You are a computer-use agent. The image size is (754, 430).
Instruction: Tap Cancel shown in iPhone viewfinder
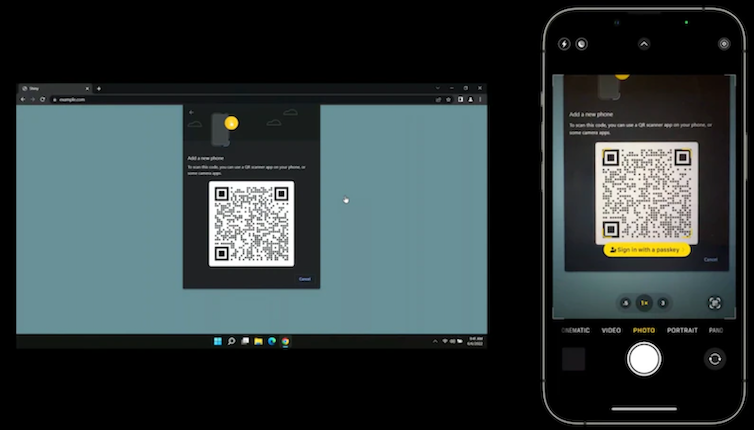coord(710,259)
